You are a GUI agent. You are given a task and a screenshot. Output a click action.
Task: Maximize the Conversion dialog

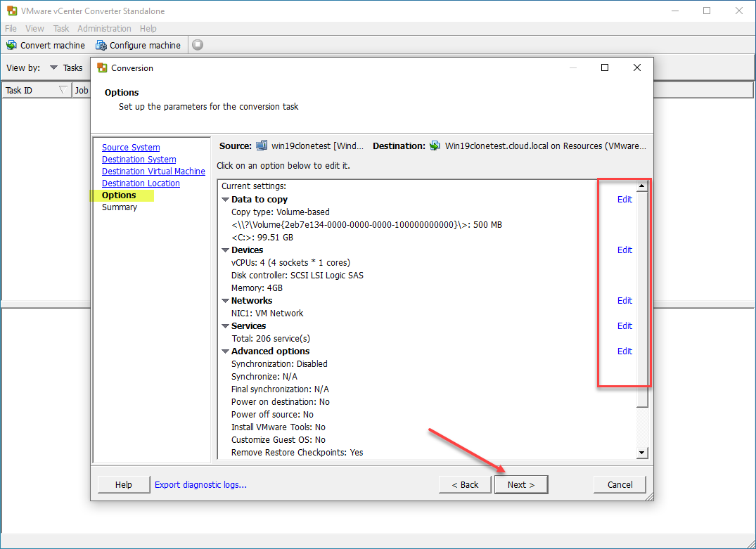coord(605,68)
